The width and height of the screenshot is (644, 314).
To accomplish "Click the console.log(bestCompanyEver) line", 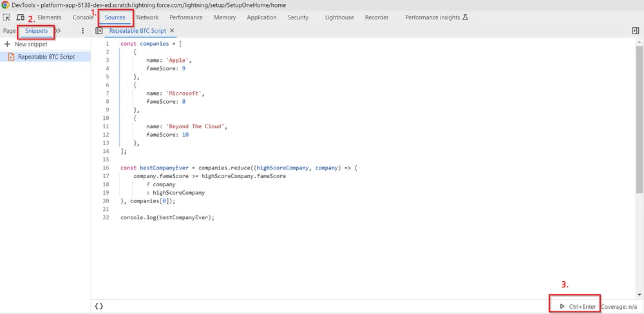I will click(167, 217).
